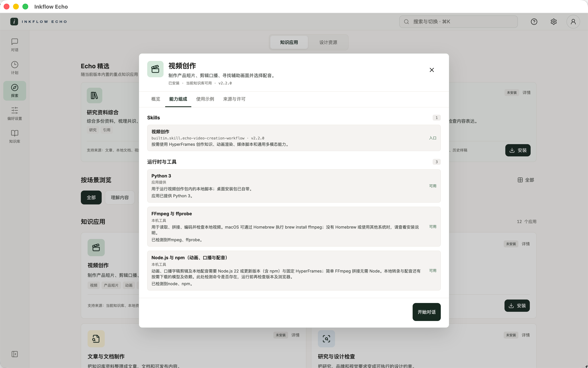Select the 探索 compass sidebar icon
The width and height of the screenshot is (588, 368).
[14, 91]
